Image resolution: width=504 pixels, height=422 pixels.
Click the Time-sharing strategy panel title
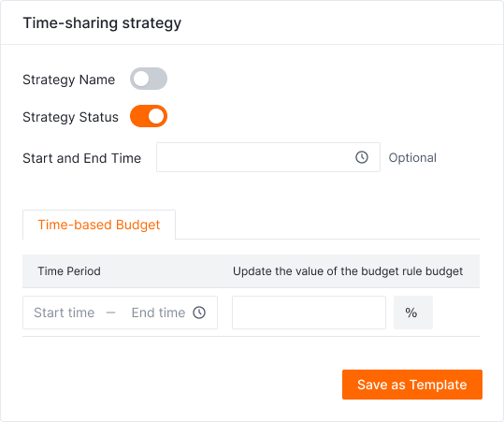coord(102,23)
